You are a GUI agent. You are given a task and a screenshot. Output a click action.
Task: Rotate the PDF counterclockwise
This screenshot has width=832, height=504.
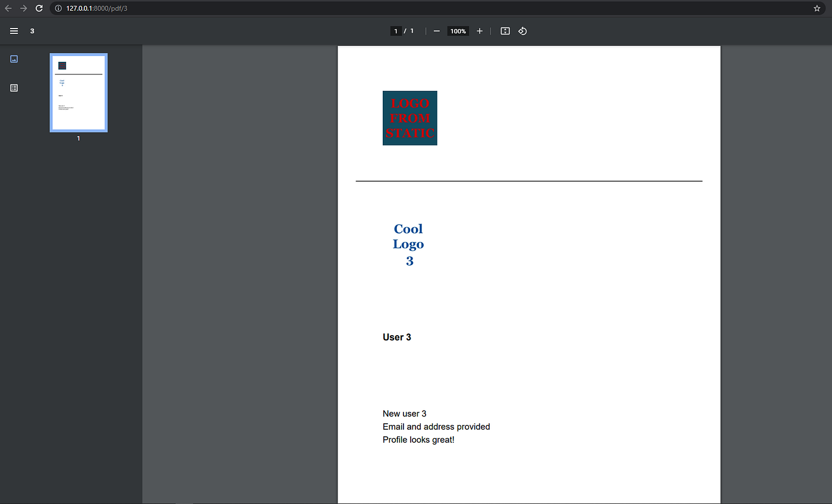pyautogui.click(x=522, y=31)
